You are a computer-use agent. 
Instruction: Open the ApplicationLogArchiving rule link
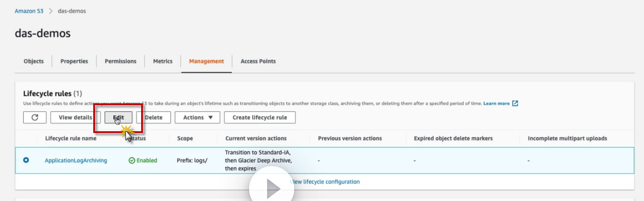click(76, 160)
